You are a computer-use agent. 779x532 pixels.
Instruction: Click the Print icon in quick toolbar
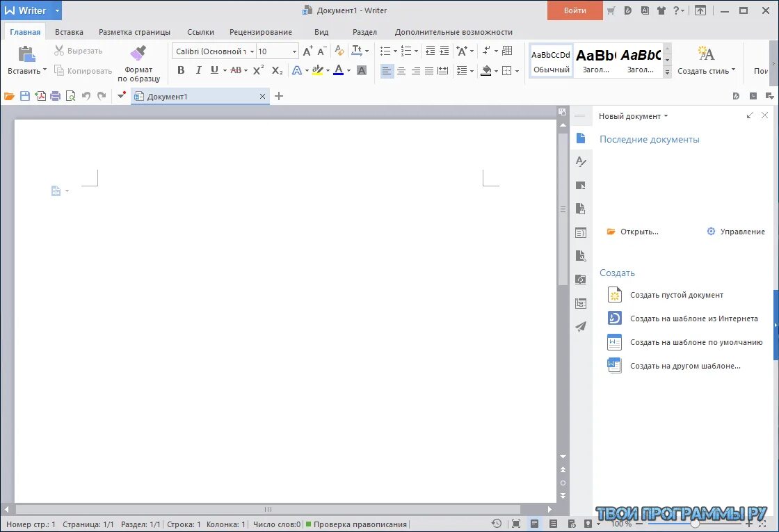(55, 97)
